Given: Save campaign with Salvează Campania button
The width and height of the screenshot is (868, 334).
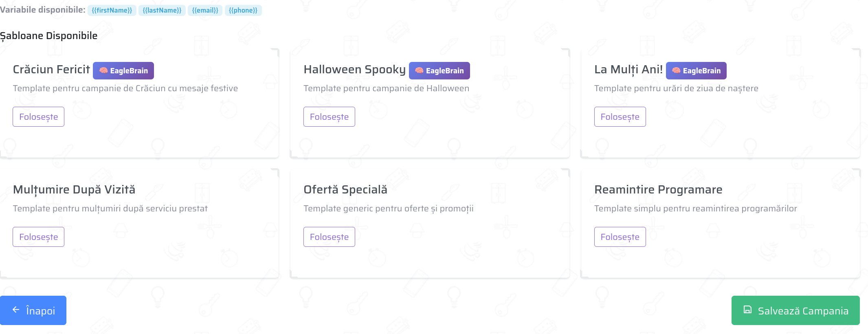Looking at the screenshot, I should click(795, 310).
